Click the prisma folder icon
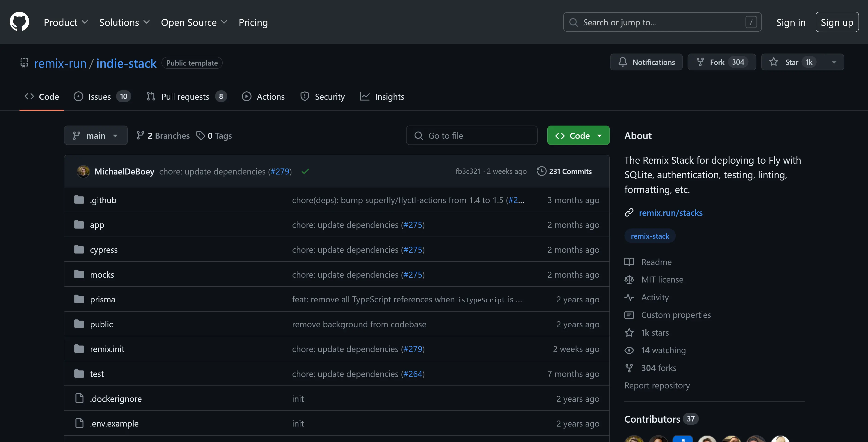Image resolution: width=868 pixels, height=442 pixels. [79, 299]
